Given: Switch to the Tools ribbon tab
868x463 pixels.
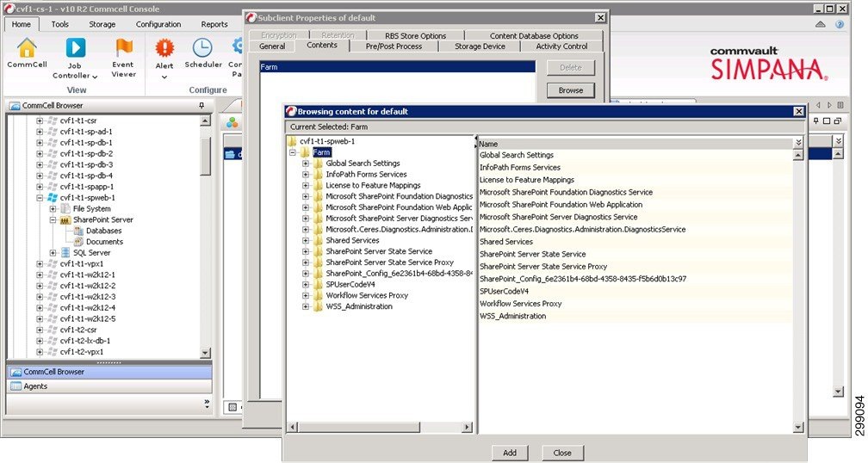Looking at the screenshot, I should 59,24.
